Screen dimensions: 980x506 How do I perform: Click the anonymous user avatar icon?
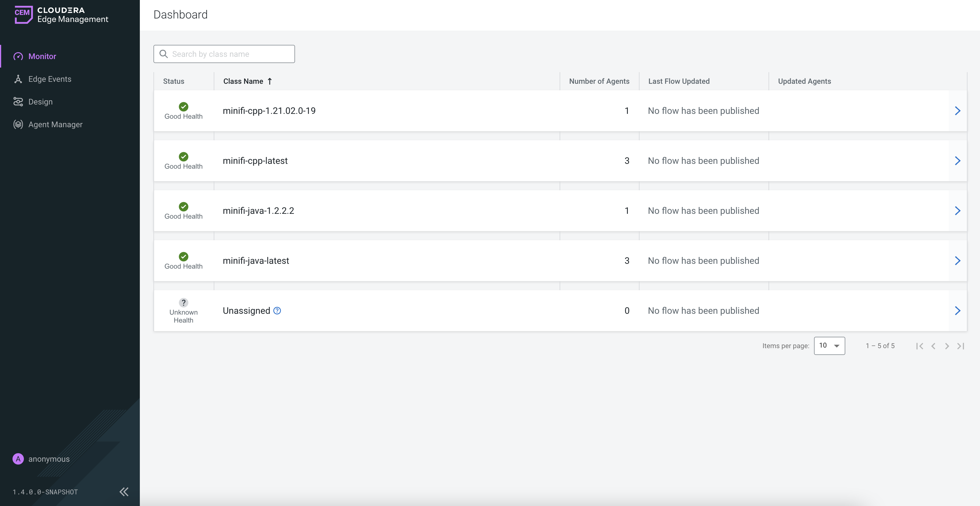tap(18, 459)
